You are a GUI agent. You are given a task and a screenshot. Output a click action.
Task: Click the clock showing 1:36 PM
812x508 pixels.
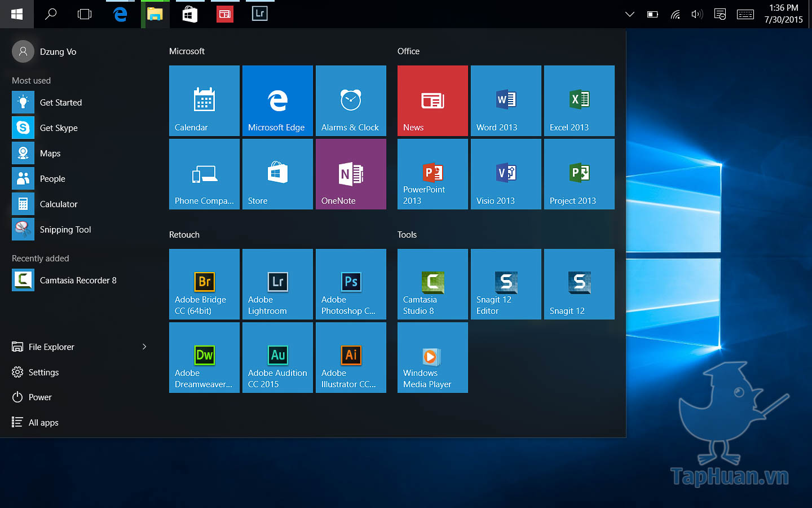point(783,14)
